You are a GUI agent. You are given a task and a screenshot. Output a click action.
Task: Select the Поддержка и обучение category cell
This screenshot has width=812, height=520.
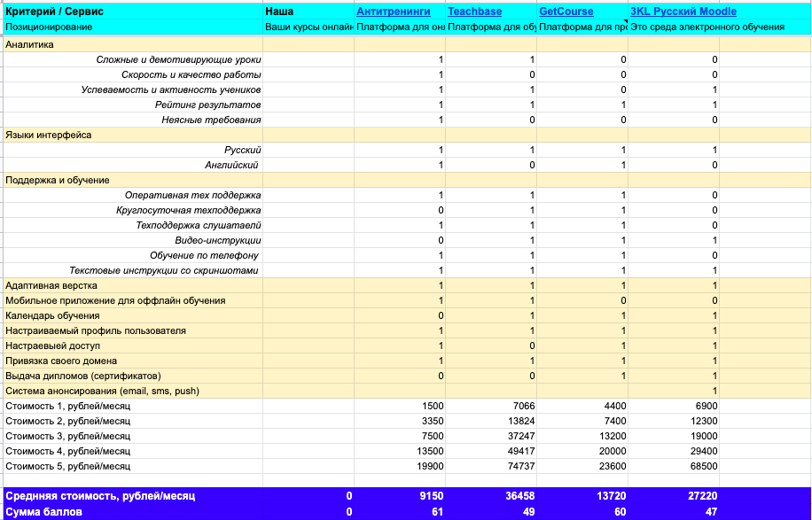tap(133, 180)
